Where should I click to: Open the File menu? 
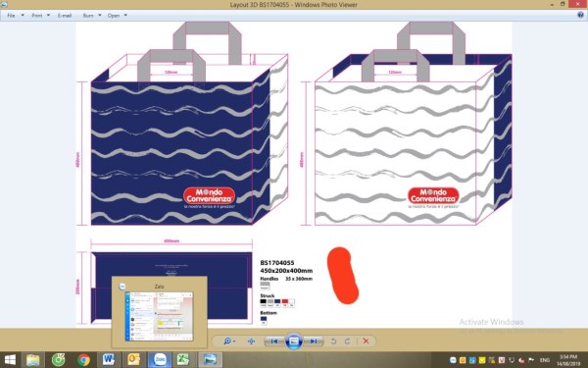pyautogui.click(x=11, y=16)
